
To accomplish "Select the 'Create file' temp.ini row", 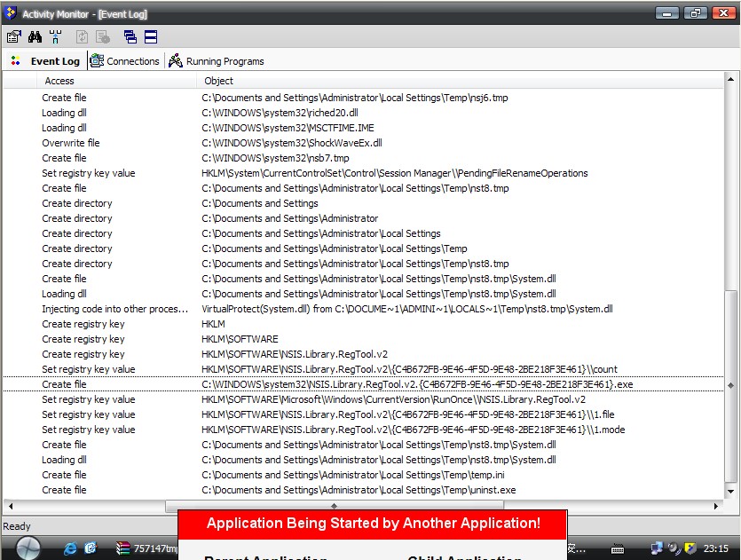I will 363,475.
